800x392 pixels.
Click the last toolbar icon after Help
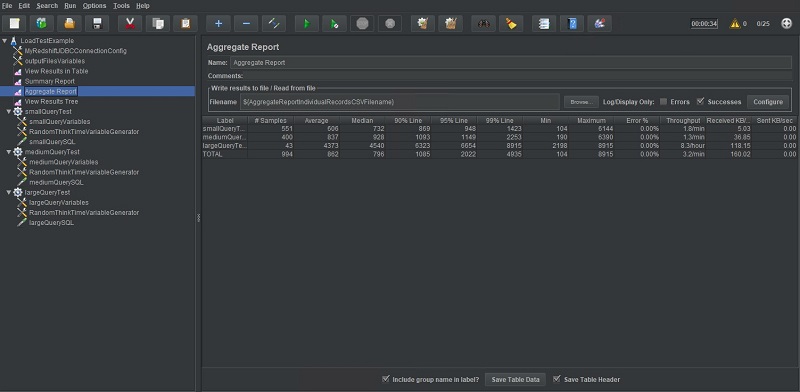(599, 23)
